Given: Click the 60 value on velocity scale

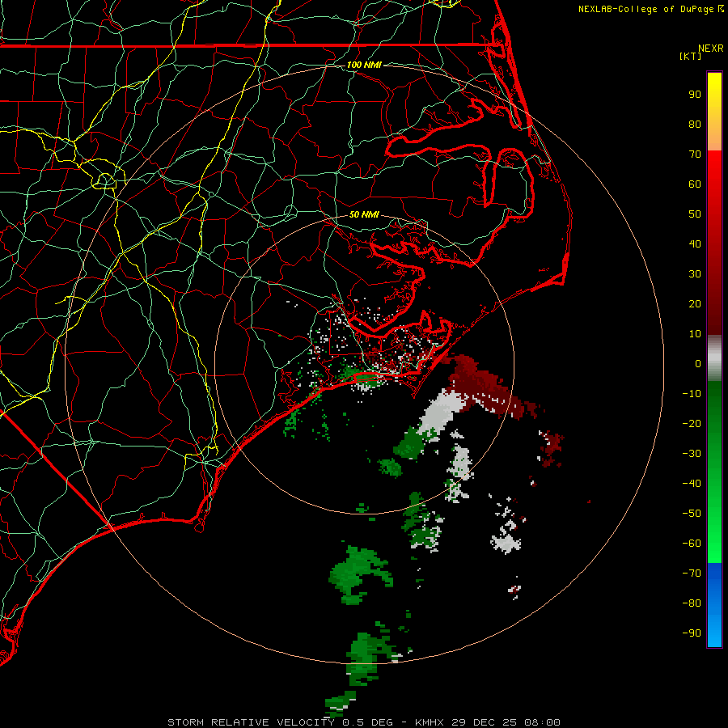Looking at the screenshot, I should pyautogui.click(x=695, y=184).
